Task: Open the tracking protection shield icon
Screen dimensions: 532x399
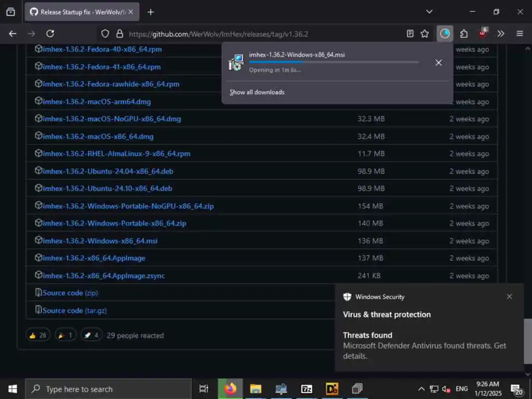Action: 105,34
